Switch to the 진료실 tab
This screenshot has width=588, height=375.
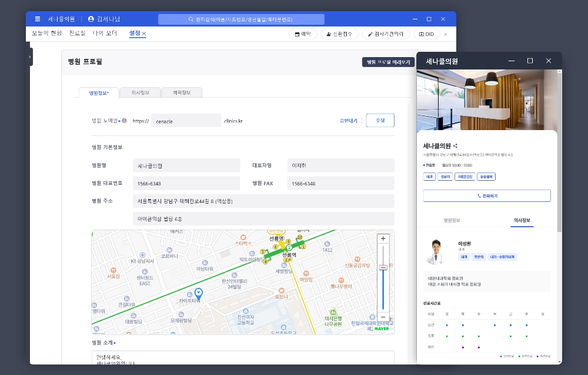[77, 34]
